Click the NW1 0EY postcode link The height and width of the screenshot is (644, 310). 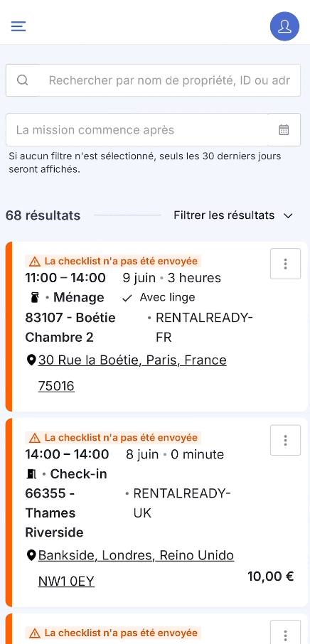[x=66, y=581]
